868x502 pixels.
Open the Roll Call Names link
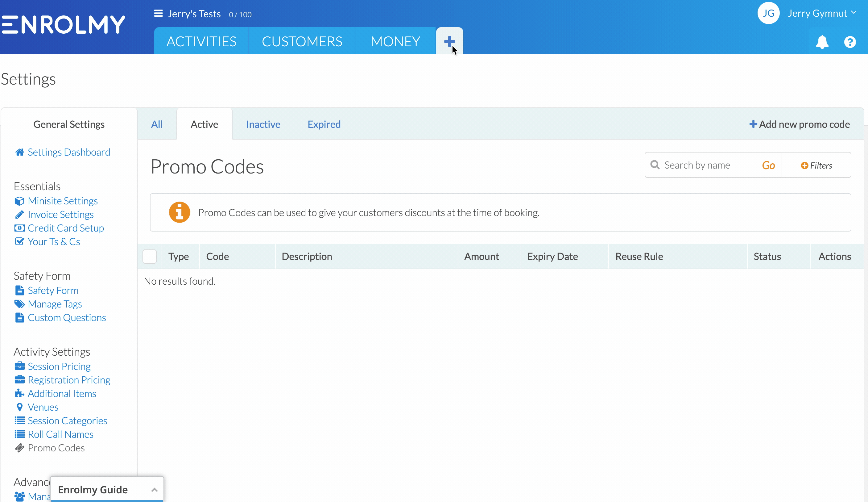(61, 434)
